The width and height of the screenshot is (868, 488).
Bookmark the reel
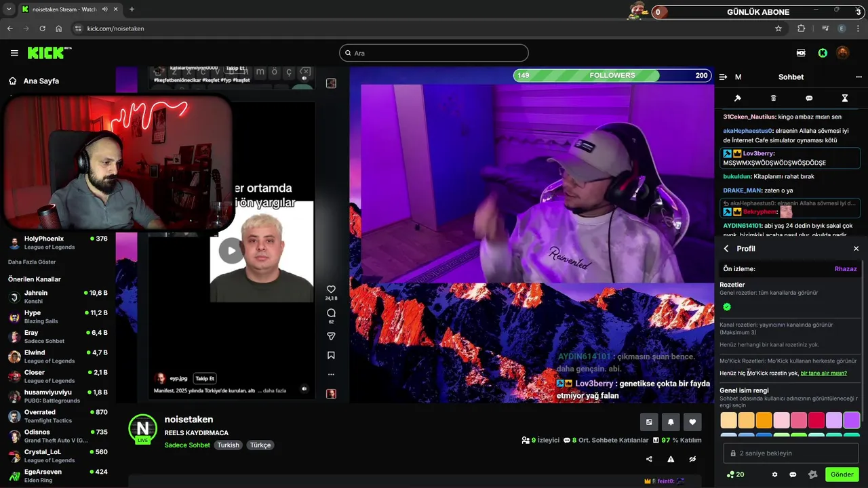[331, 355]
